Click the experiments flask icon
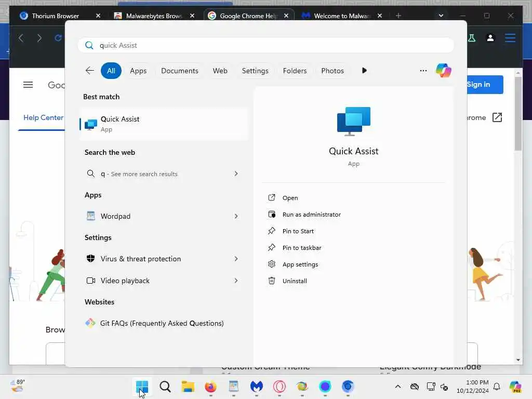 (472, 37)
